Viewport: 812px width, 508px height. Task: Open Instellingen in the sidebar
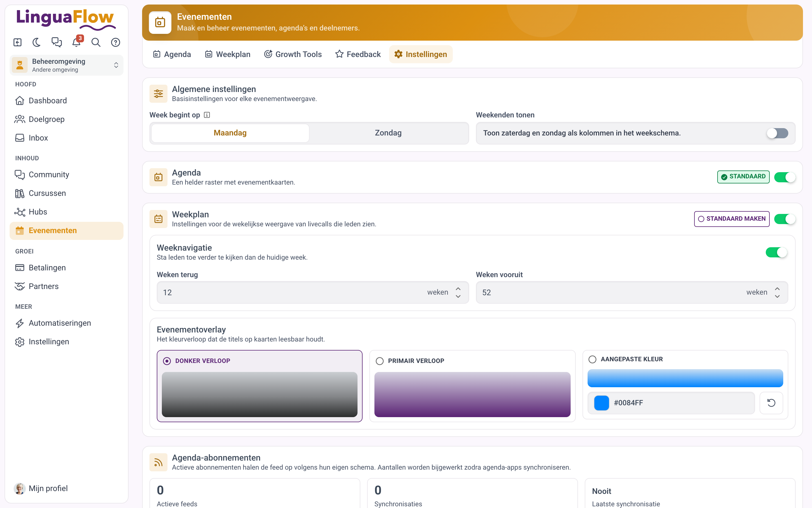point(67,341)
